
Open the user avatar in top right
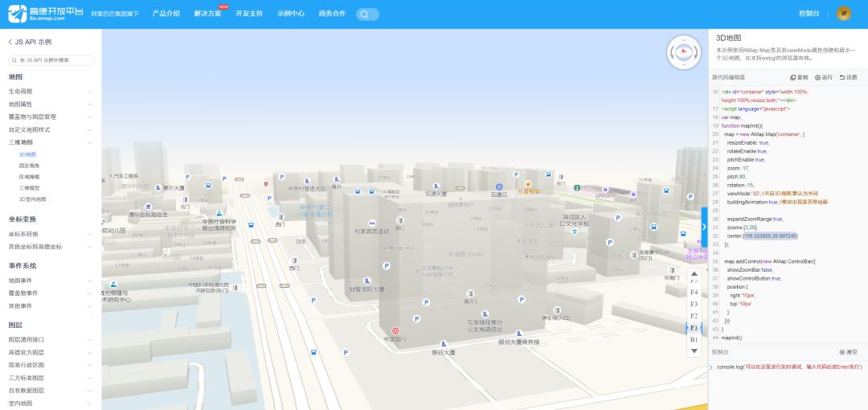pyautogui.click(x=843, y=14)
